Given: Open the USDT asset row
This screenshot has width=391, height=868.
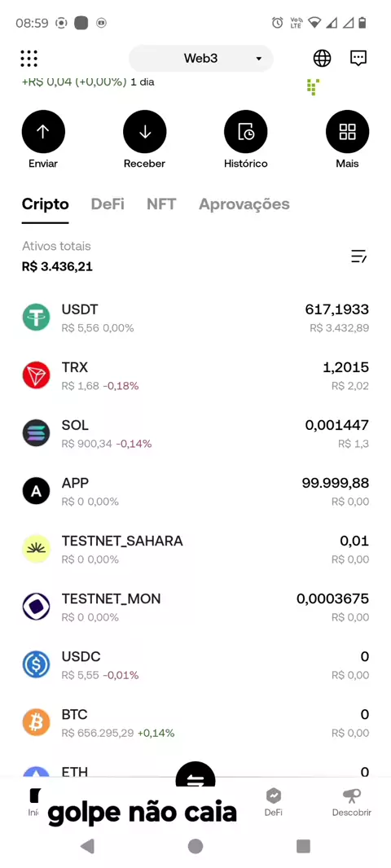Looking at the screenshot, I should [195, 318].
